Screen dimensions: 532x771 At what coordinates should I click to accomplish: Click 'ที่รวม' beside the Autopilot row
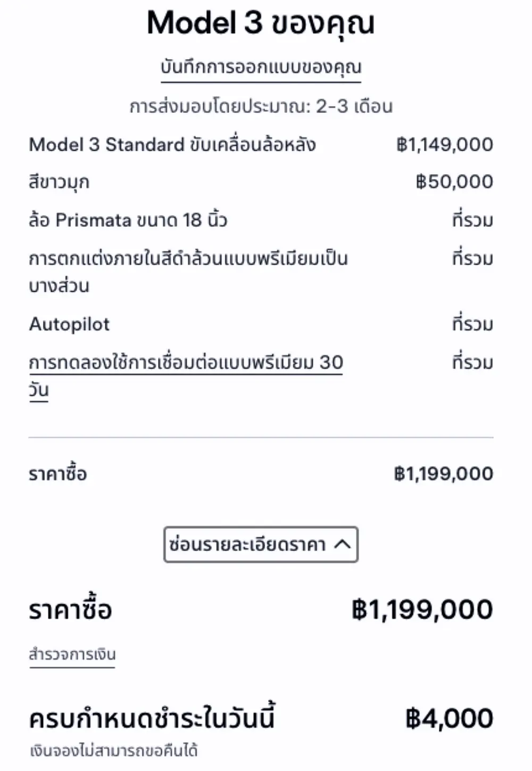(472, 324)
